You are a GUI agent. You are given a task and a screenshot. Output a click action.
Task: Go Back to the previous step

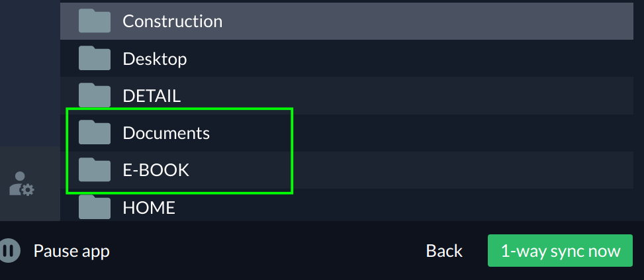(x=444, y=251)
